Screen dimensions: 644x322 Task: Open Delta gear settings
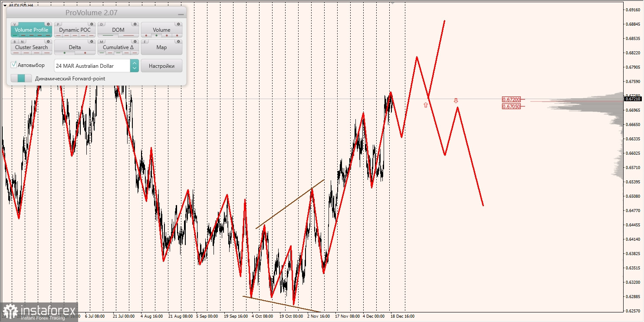point(92,41)
